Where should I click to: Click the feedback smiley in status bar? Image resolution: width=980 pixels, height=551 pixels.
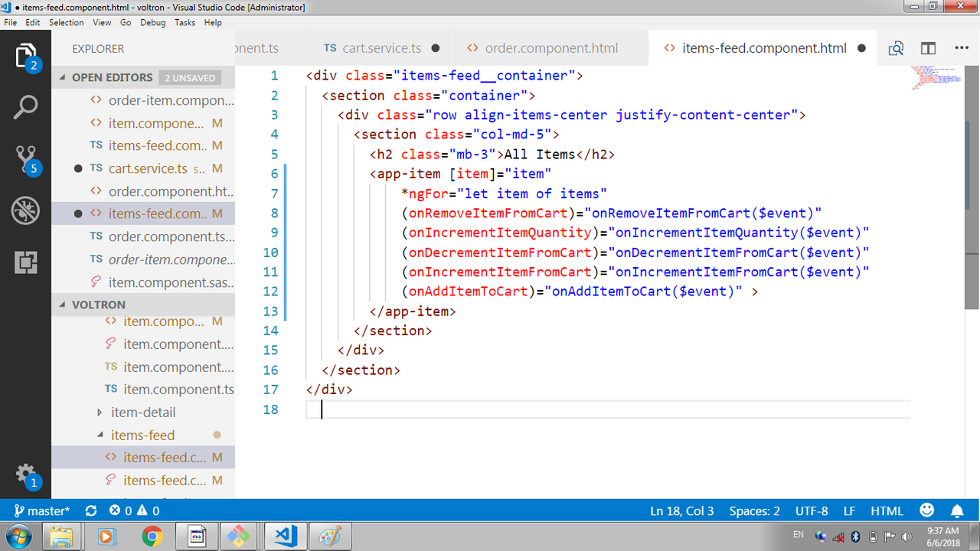coord(927,510)
